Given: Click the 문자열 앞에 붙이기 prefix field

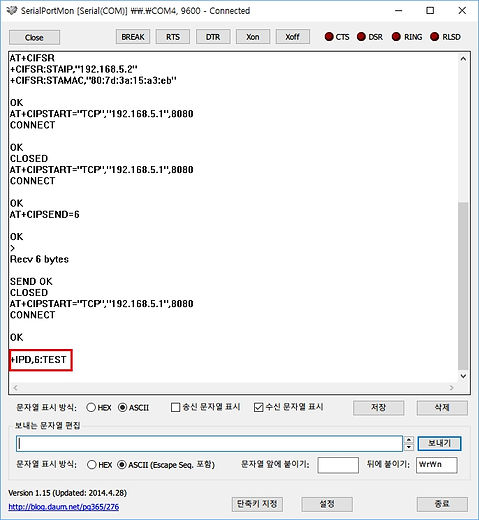Looking at the screenshot, I should coord(338,465).
